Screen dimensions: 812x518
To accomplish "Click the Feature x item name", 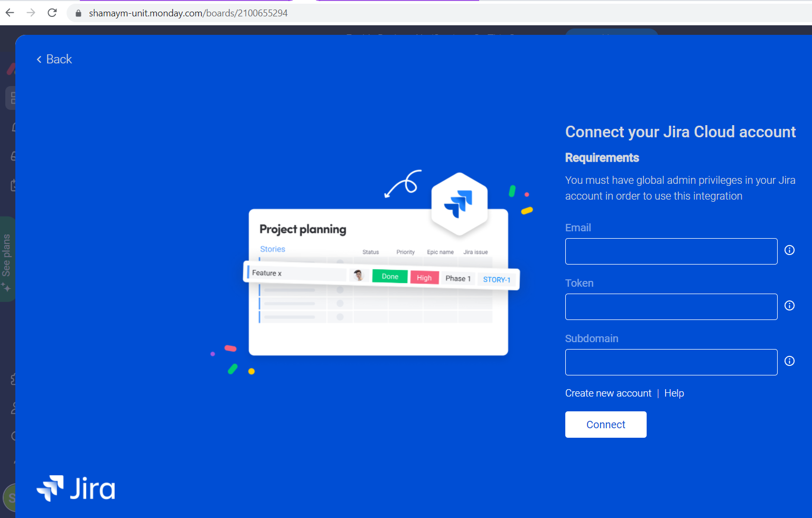I will 267,273.
